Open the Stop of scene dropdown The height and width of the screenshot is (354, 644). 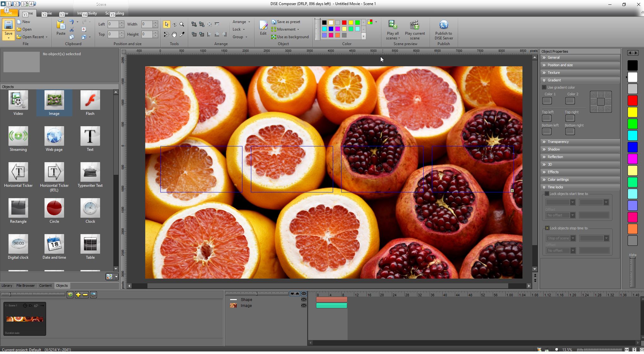click(573, 238)
